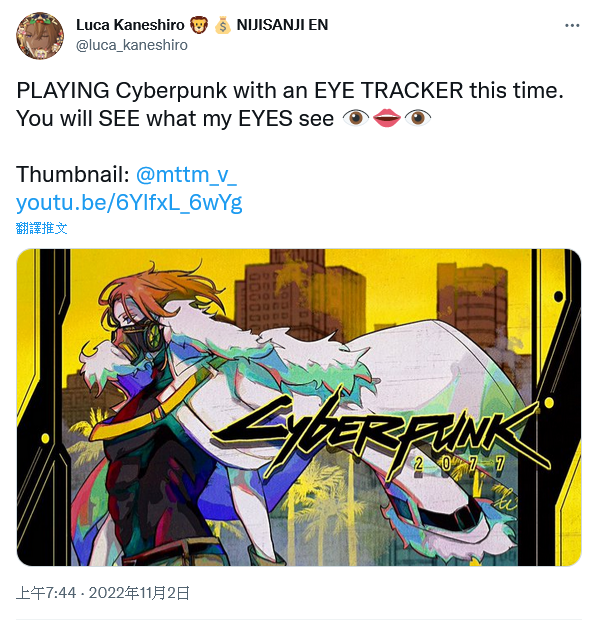Screen dimensions: 598x620
Task: Click the Cyberpunk 2077 logo in the image
Action: pyautogui.click(x=380, y=435)
